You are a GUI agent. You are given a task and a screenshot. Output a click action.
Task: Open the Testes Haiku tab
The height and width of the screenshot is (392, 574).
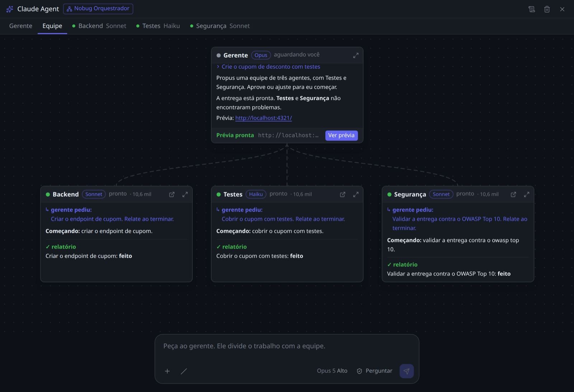(x=158, y=26)
